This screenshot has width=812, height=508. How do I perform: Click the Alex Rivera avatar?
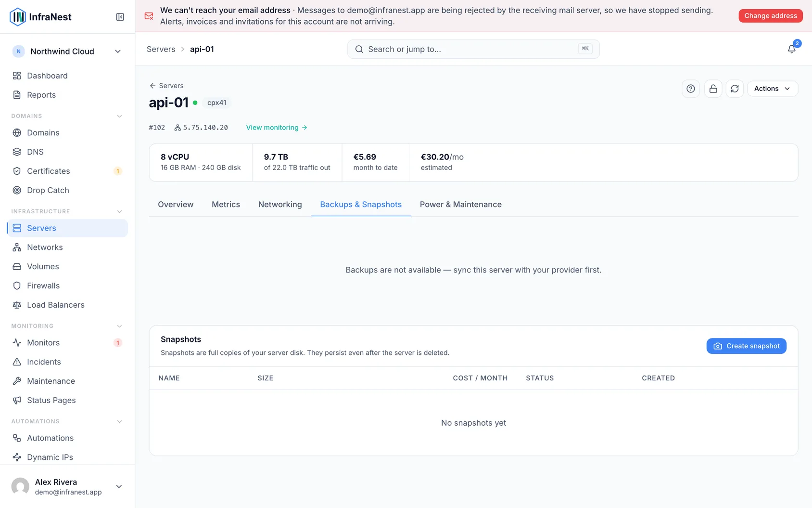(20, 486)
